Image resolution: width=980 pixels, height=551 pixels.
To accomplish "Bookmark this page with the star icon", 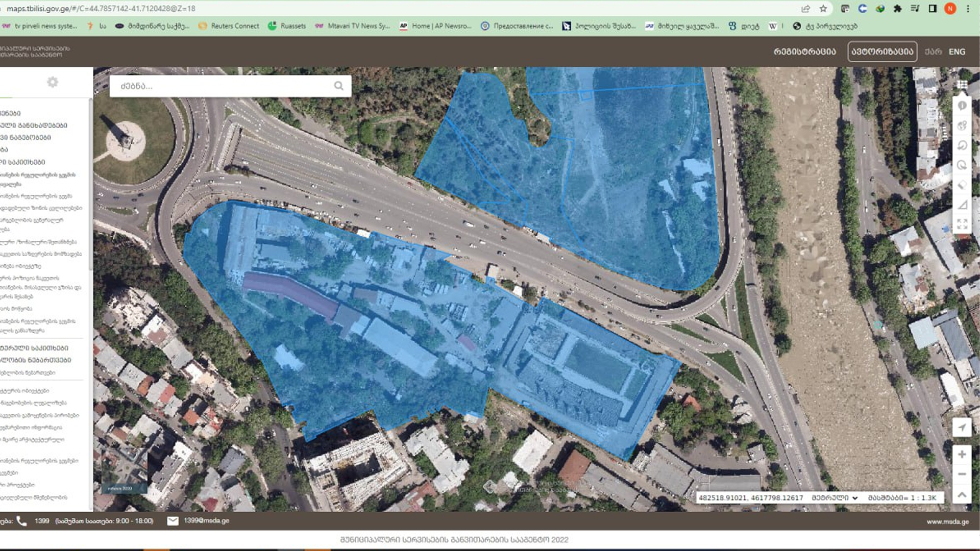I will (823, 9).
